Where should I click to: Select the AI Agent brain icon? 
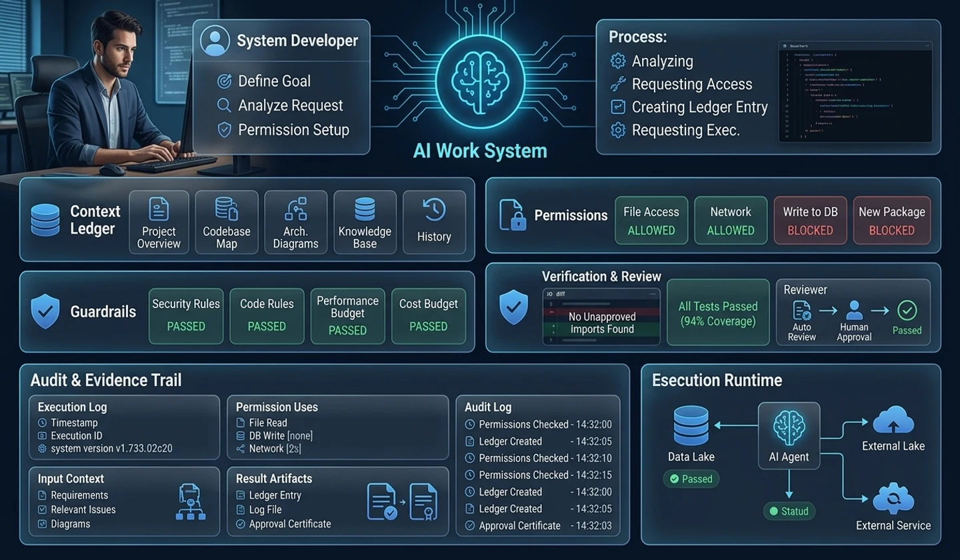[x=789, y=427]
